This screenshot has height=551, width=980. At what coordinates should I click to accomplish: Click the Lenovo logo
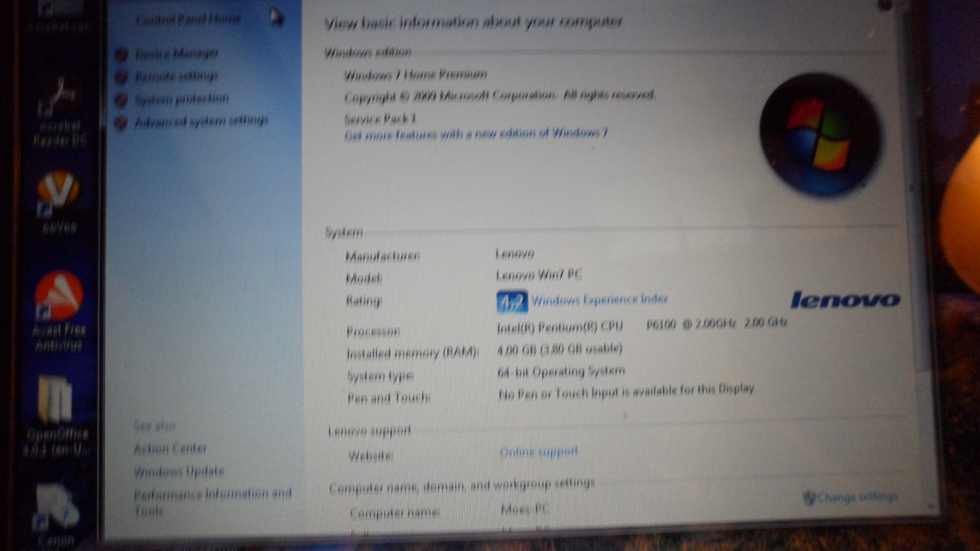click(845, 299)
